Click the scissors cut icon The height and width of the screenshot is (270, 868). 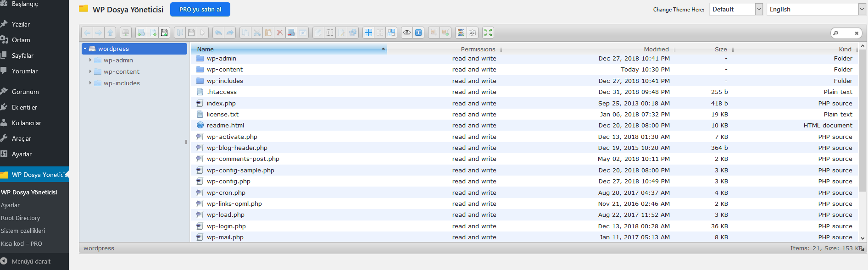pos(257,33)
